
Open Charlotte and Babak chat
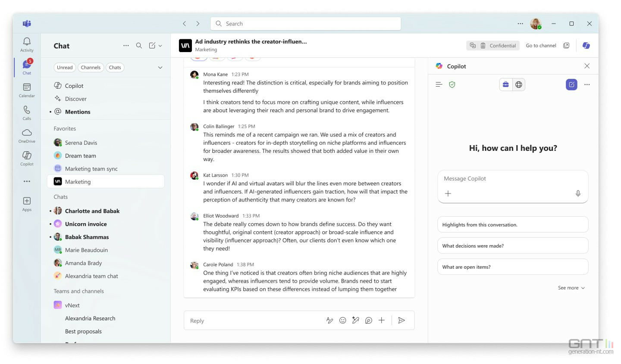click(x=106, y=211)
